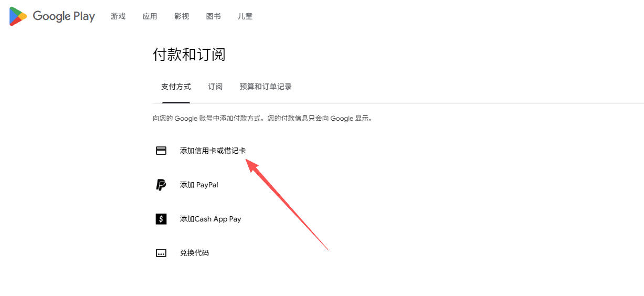This screenshot has height=296, width=644.
Task: Click the redeem code icon
Action: (161, 253)
